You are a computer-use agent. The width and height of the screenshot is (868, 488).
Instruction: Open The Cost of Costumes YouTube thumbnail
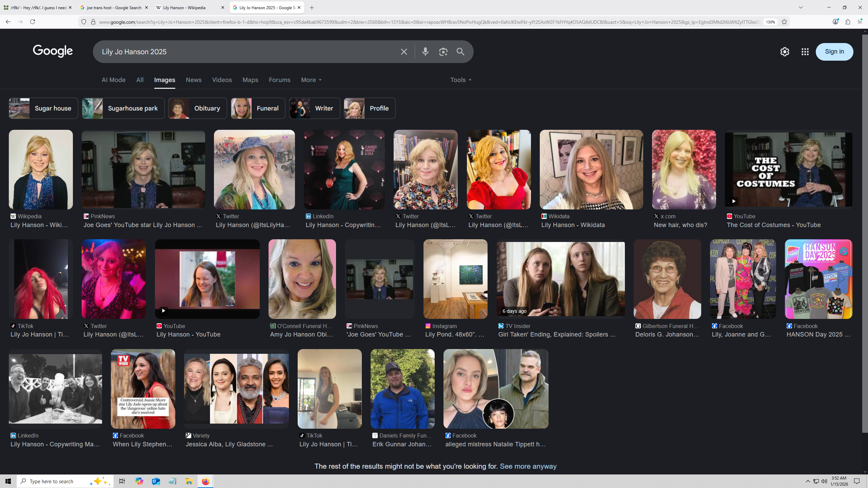click(x=788, y=169)
